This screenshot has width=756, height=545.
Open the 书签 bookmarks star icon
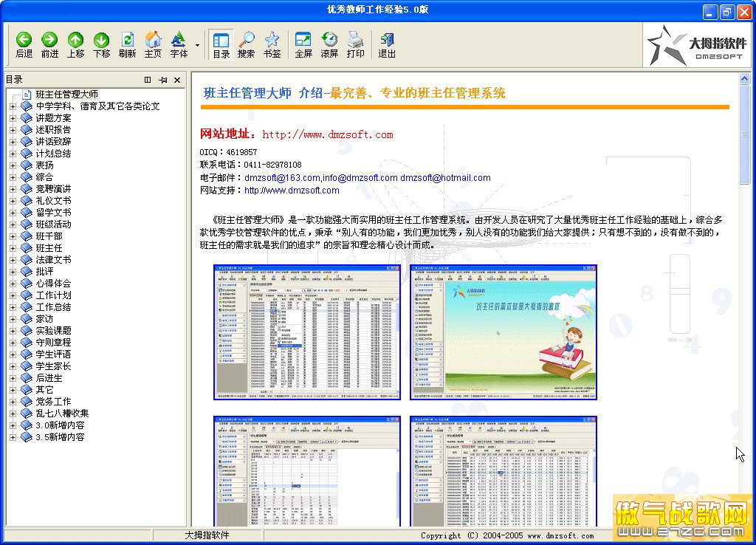272,45
